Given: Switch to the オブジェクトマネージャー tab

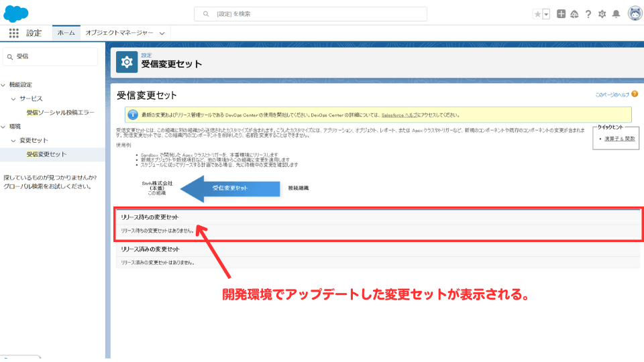Looking at the screenshot, I should pyautogui.click(x=119, y=33).
